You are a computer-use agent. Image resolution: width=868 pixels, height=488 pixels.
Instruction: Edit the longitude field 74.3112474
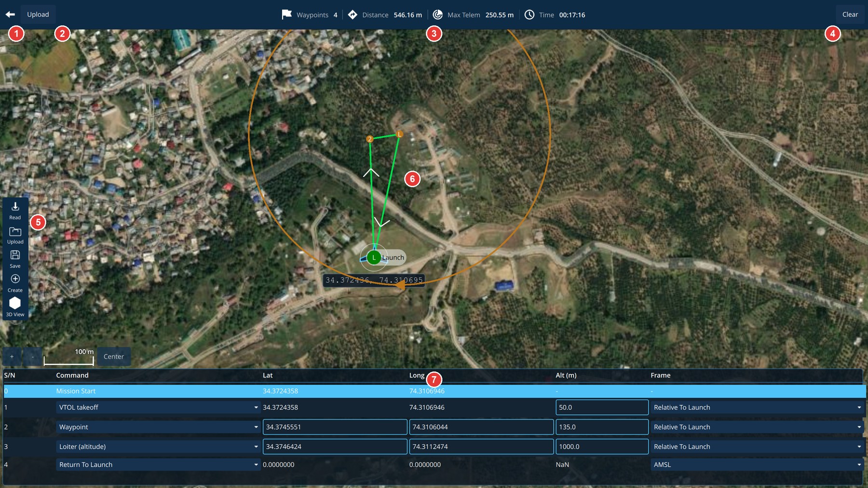pos(481,447)
